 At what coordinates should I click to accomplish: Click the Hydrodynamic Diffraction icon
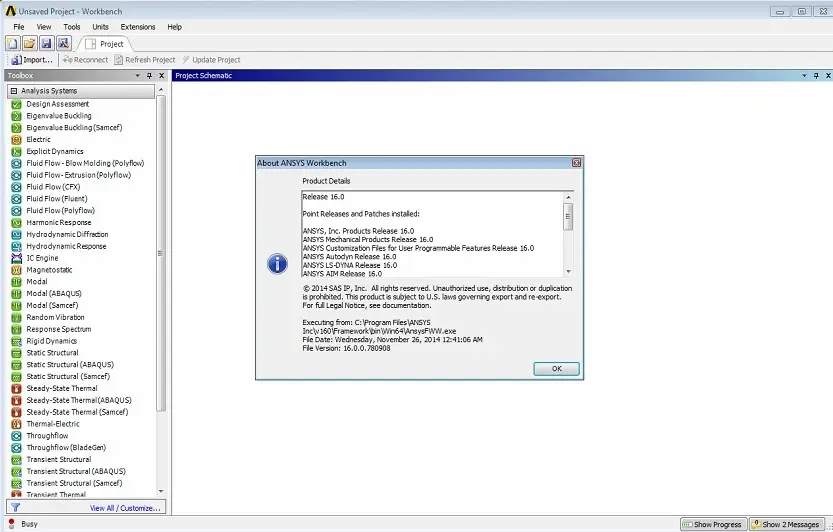pos(16,234)
